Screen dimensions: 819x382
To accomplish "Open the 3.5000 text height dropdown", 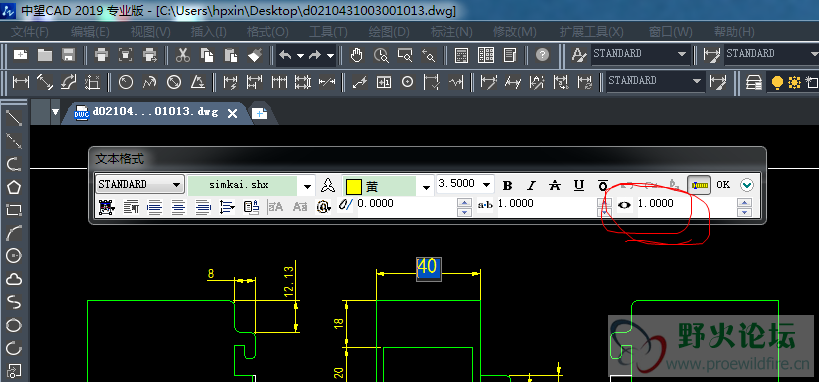I will [487, 184].
